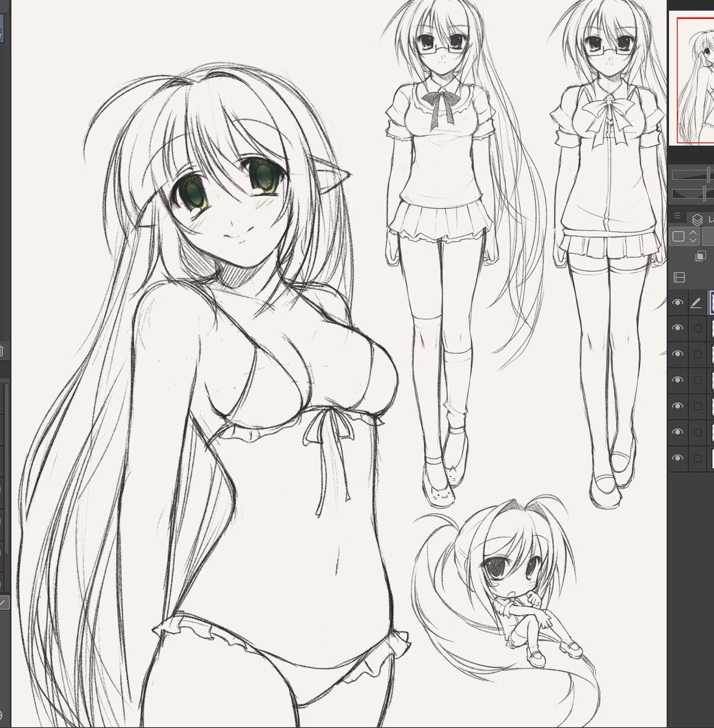Check the selection box of the second layer
The image size is (714, 728).
[698, 328]
